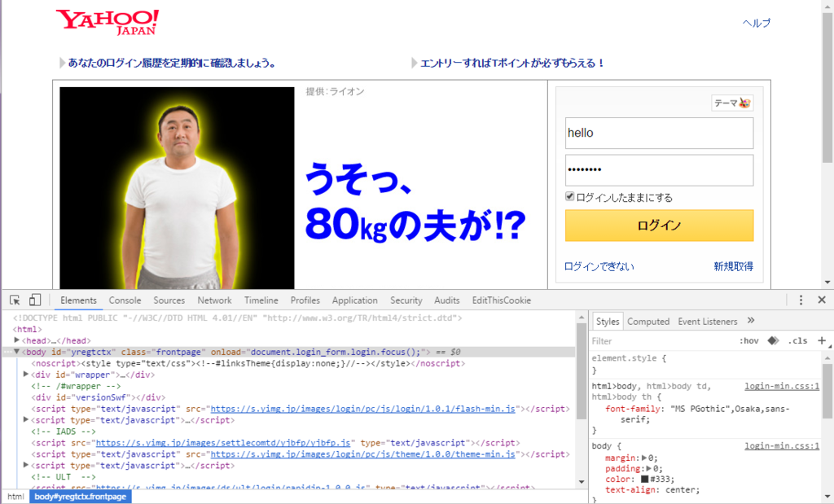
Task: Switch to the Console tab
Action: 125,300
